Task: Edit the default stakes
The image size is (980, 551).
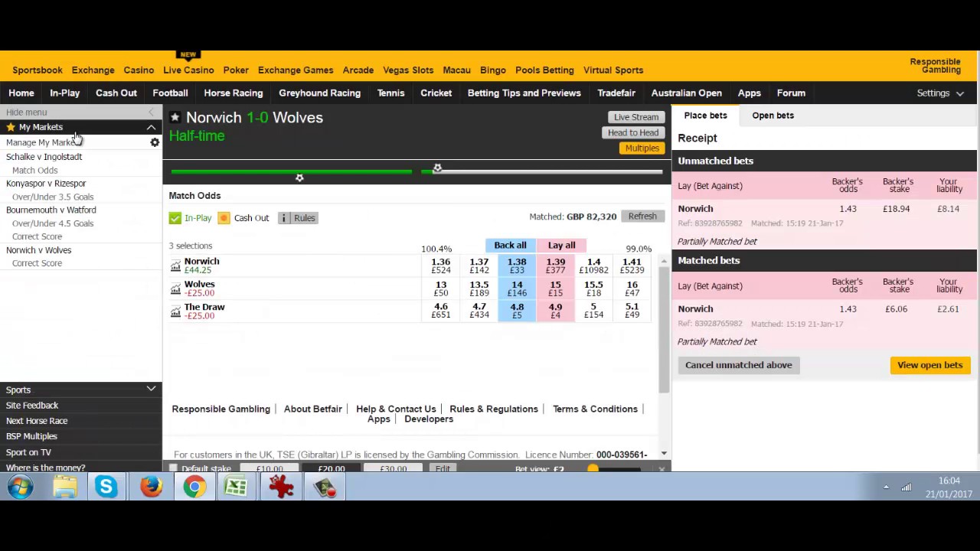Action: (x=443, y=468)
